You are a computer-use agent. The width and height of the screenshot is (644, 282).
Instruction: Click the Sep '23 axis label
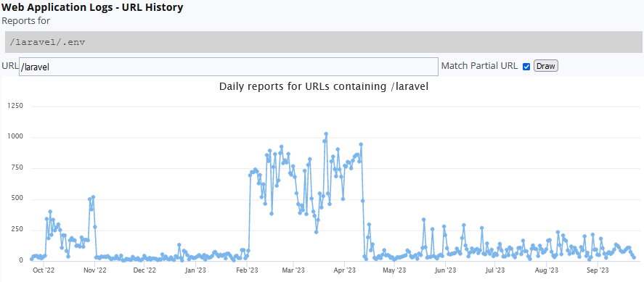[598, 270]
